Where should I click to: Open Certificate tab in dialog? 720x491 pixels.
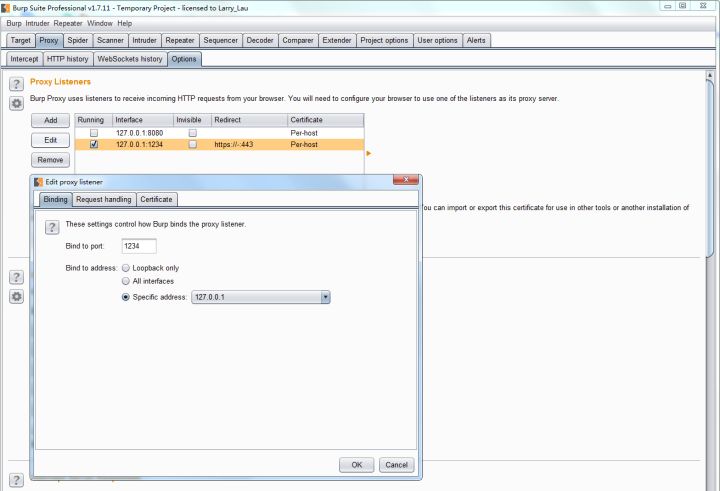click(x=157, y=199)
